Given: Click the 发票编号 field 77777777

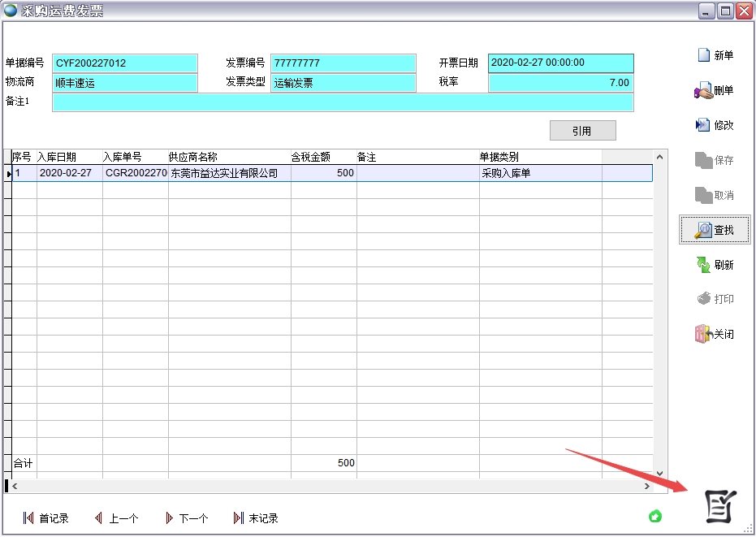Looking at the screenshot, I should [x=343, y=63].
